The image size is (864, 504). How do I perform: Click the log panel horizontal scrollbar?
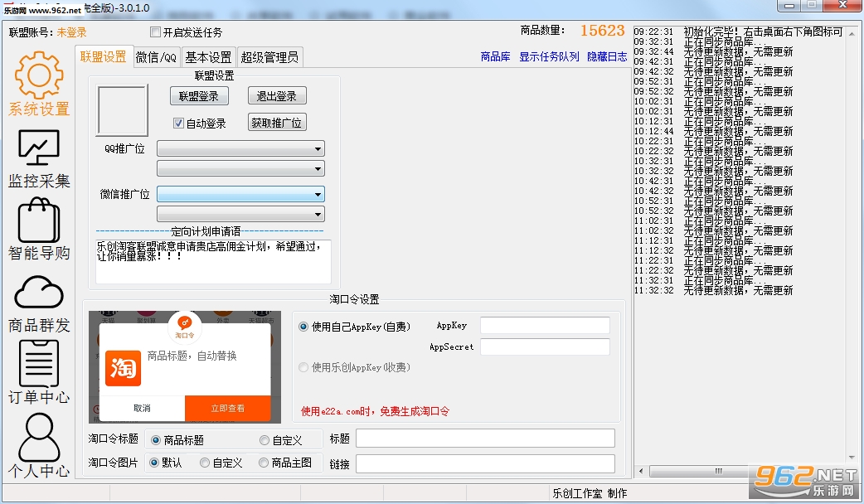point(718,471)
